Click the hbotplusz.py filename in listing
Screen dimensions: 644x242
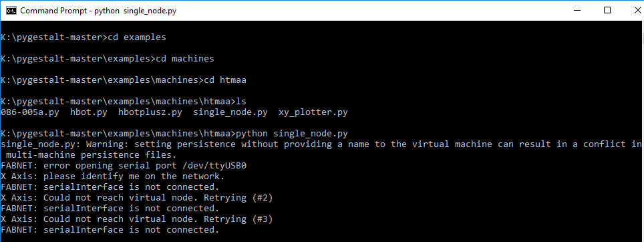pos(150,112)
